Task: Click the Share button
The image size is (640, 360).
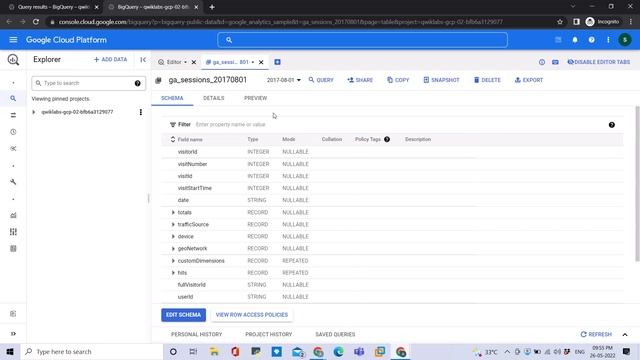Action: point(360,80)
